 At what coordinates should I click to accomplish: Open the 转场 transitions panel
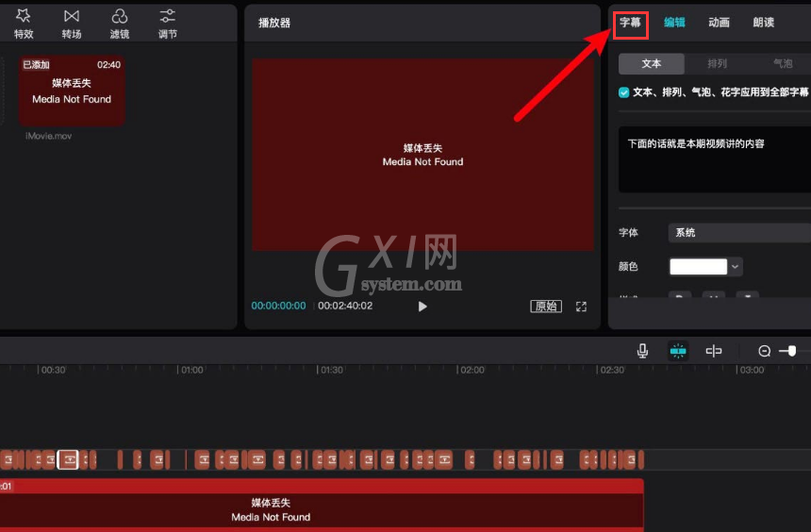tap(72, 24)
